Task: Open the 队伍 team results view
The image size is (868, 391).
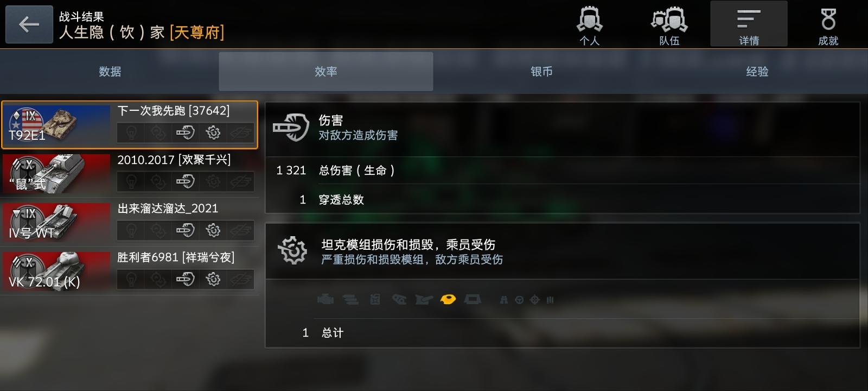Action: coord(669,26)
